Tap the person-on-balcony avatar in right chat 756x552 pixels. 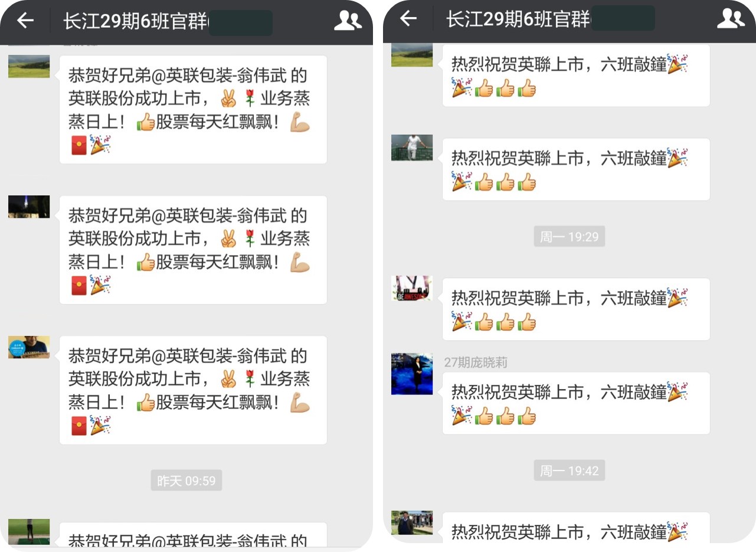pos(412,148)
